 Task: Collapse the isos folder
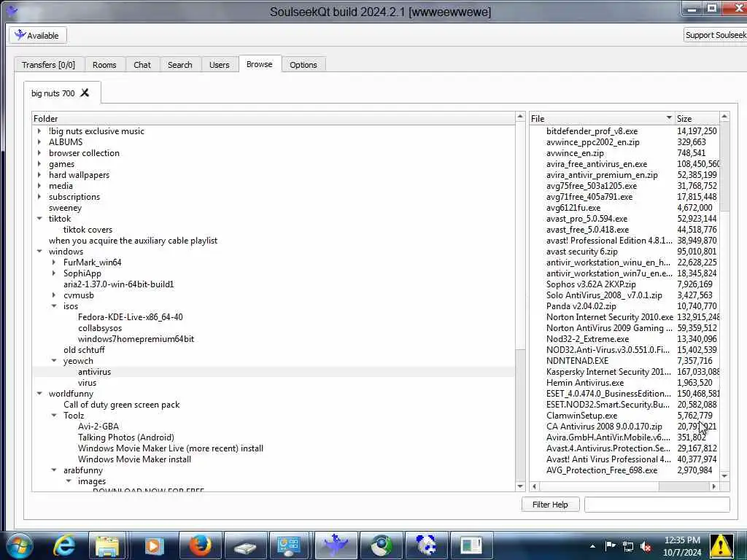pyautogui.click(x=54, y=306)
